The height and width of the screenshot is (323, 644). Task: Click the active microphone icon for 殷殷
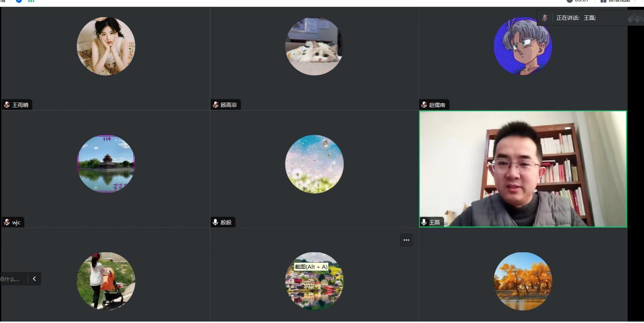click(215, 222)
